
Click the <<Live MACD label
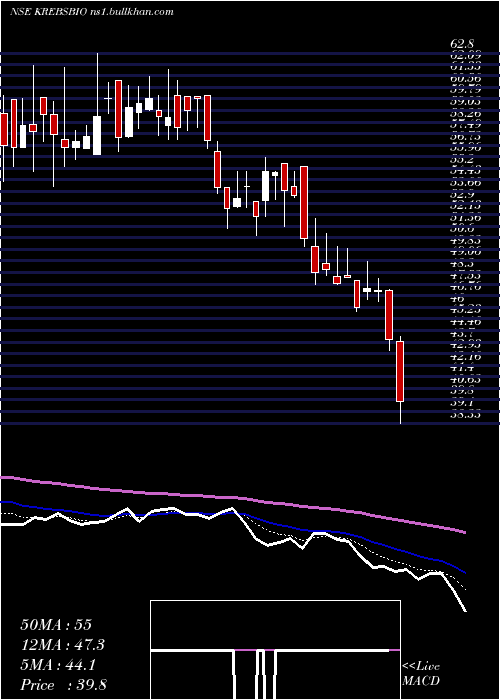pos(421,674)
